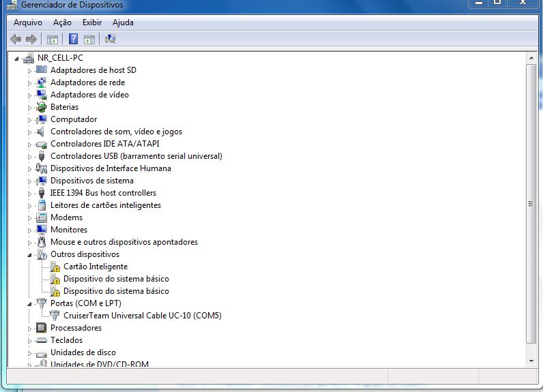This screenshot has height=392, width=543.
Task: Click the CruiserTeam cable port icon
Action: (x=55, y=316)
